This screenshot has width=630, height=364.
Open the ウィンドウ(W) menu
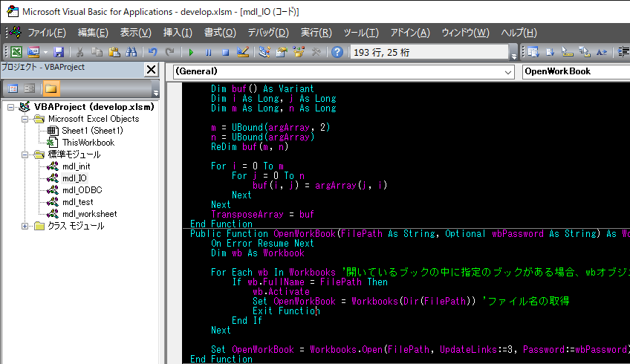coord(465,33)
